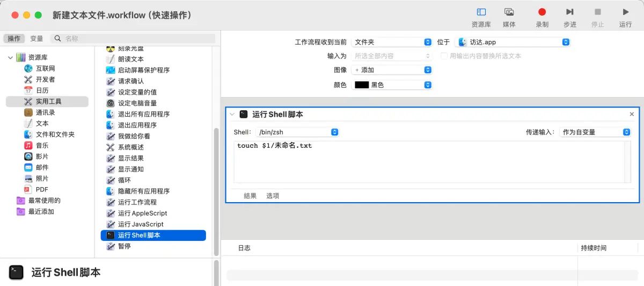Collapse the 资源库 tree disclosure arrow
The width and height of the screenshot is (644, 286).
(11, 58)
